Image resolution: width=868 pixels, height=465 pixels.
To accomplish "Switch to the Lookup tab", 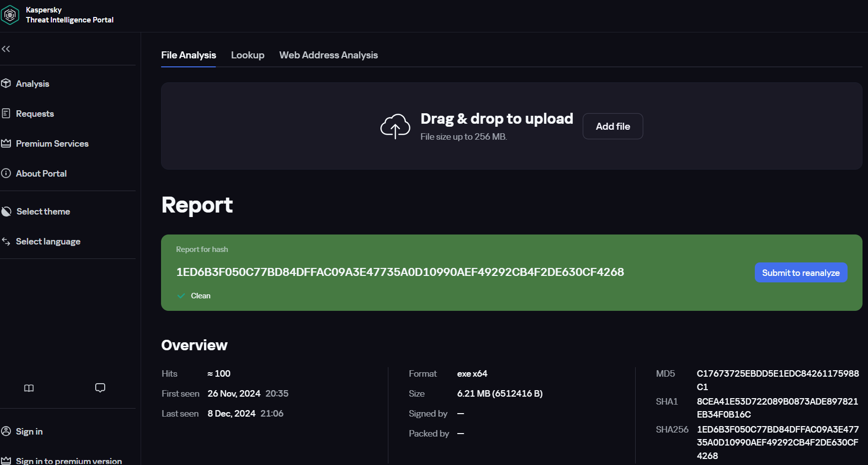I will [248, 55].
